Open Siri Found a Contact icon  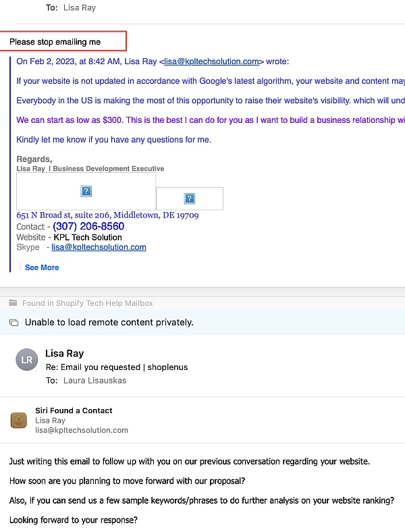point(19,421)
